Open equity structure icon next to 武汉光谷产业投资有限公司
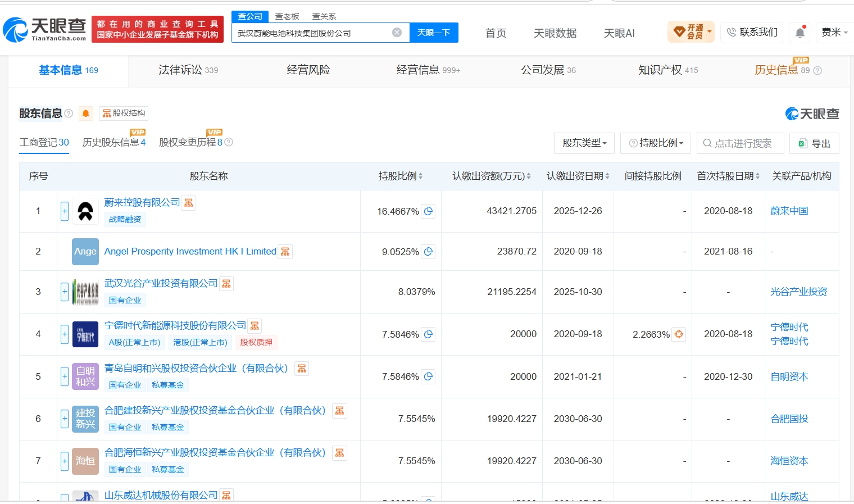The height and width of the screenshot is (504, 854). pyautogui.click(x=226, y=284)
